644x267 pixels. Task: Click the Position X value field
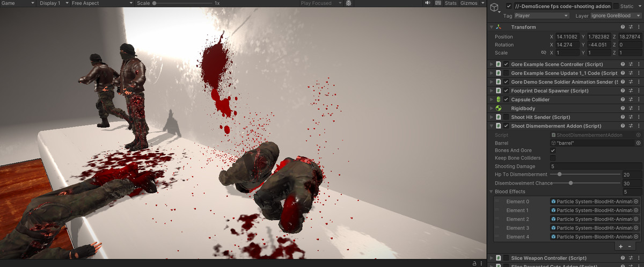tap(568, 37)
